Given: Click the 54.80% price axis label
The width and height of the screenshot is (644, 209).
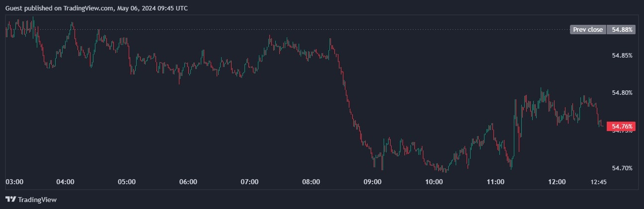Looking at the screenshot, I should [x=622, y=93].
